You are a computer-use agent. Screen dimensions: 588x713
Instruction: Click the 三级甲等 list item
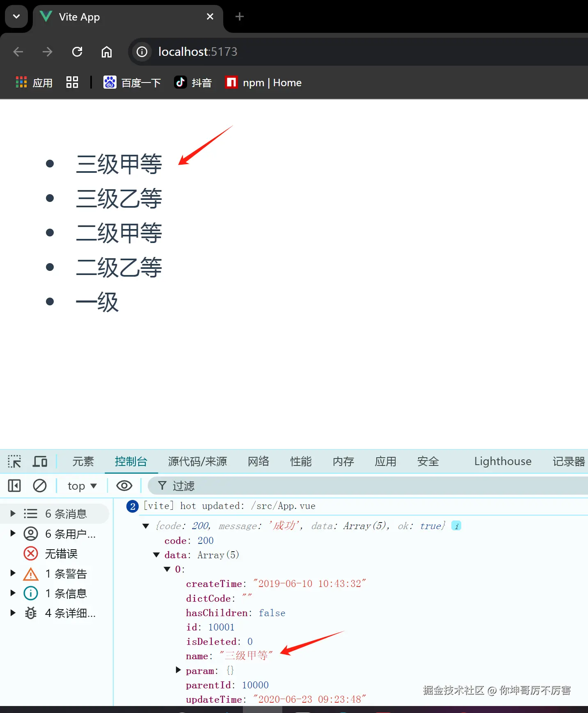(119, 164)
